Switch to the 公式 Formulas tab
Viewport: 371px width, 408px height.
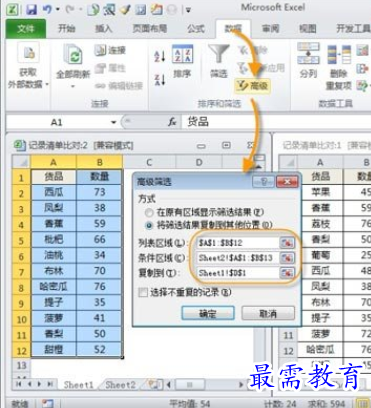(x=196, y=29)
